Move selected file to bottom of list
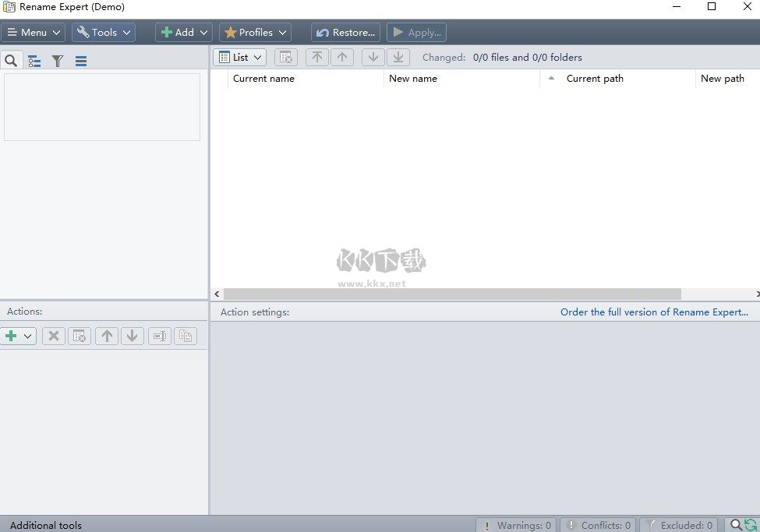Viewport: 760px width, 532px height. tap(398, 57)
